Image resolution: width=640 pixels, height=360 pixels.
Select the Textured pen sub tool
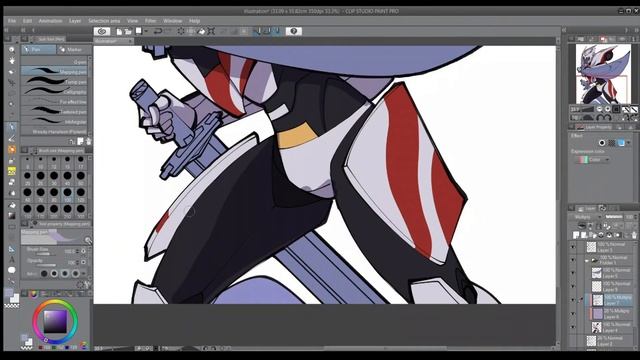pyautogui.click(x=54, y=111)
